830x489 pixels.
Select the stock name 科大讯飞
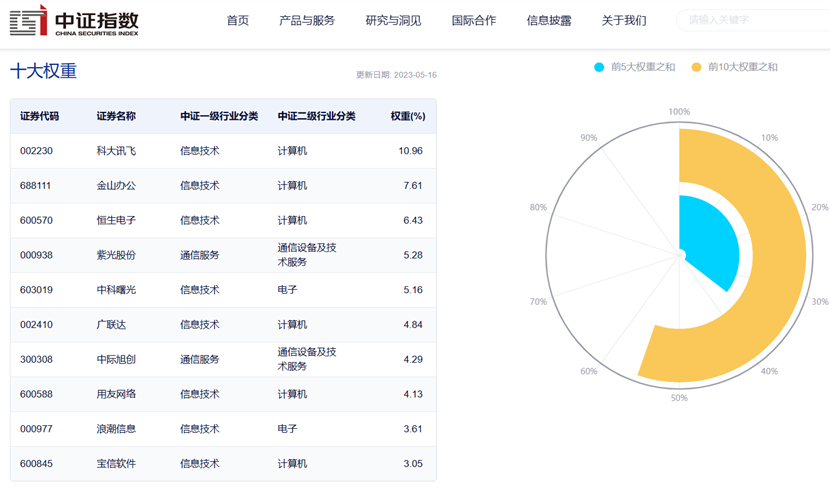click(116, 151)
